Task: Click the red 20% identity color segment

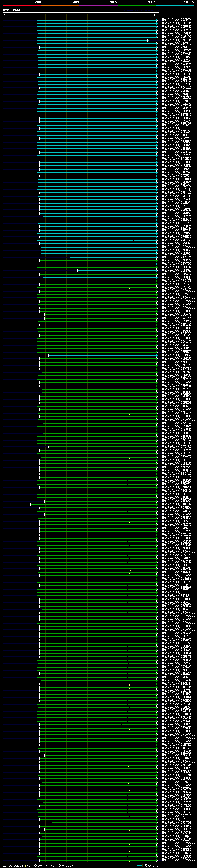Action: [x=22, y=6]
